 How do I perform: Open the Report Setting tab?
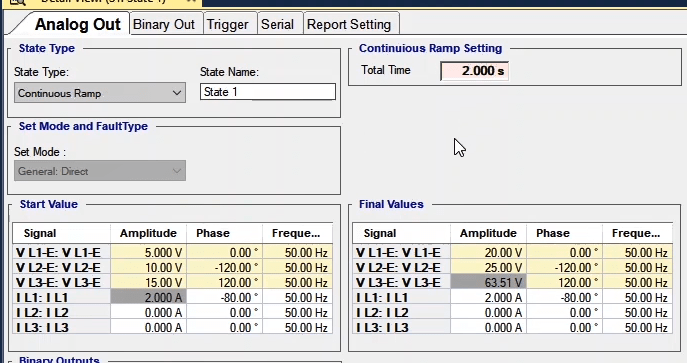(349, 24)
